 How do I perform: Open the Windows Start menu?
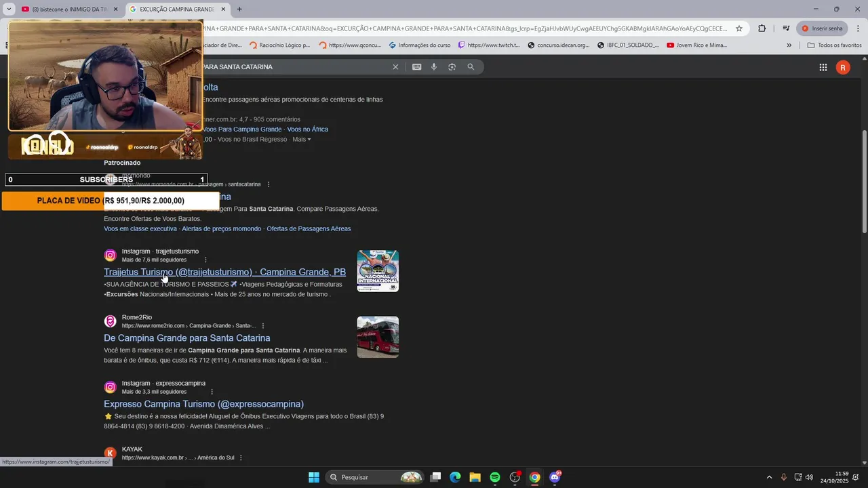314,477
